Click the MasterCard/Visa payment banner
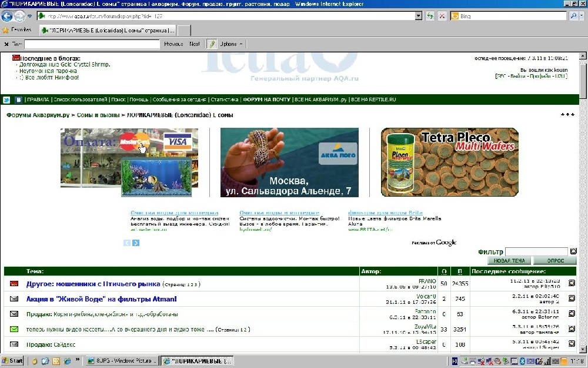 tap(129, 163)
